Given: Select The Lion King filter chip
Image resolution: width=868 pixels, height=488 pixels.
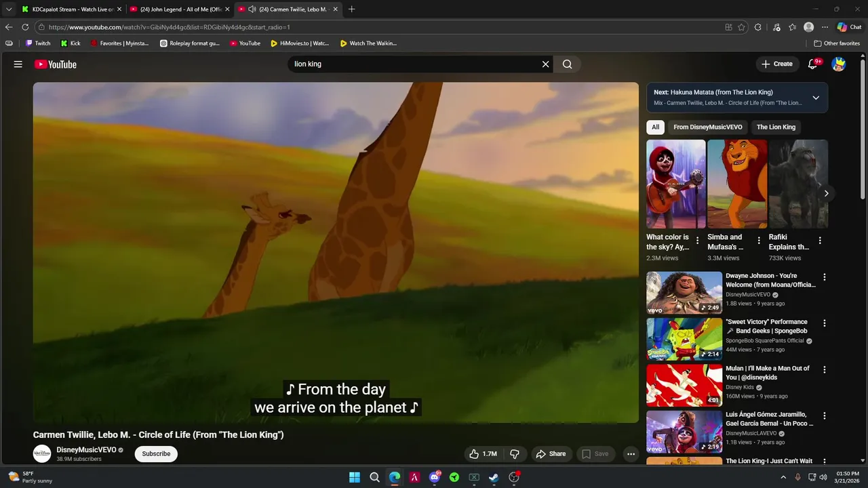Looking at the screenshot, I should tap(776, 127).
